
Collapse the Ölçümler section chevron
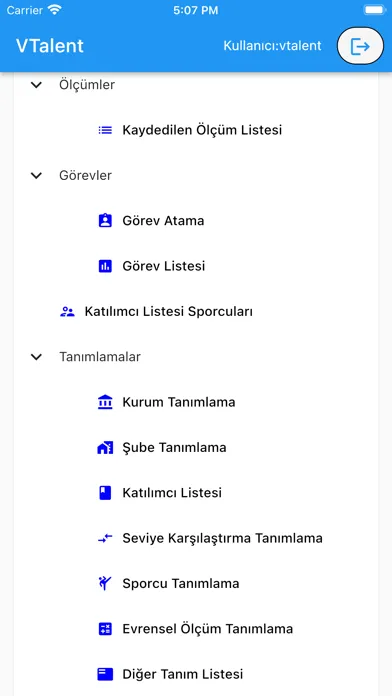(36, 85)
